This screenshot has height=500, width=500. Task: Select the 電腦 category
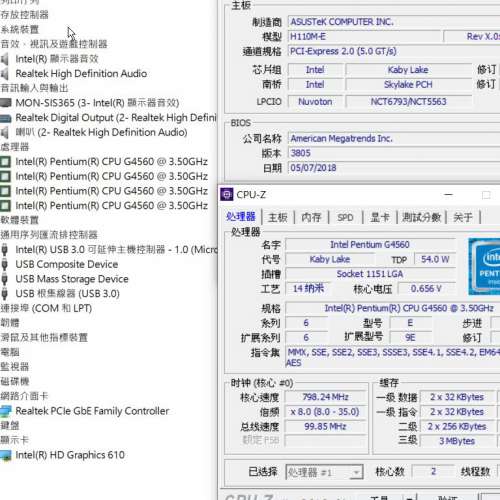(10, 352)
